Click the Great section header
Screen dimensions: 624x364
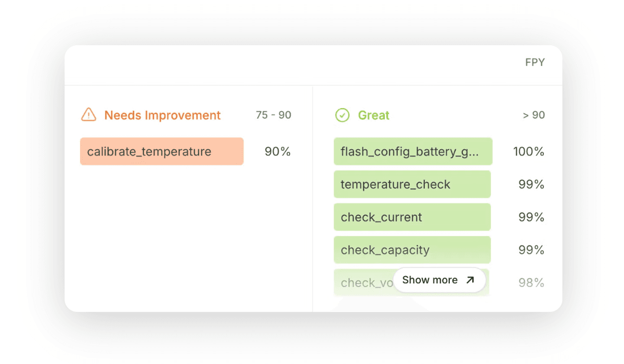point(373,115)
